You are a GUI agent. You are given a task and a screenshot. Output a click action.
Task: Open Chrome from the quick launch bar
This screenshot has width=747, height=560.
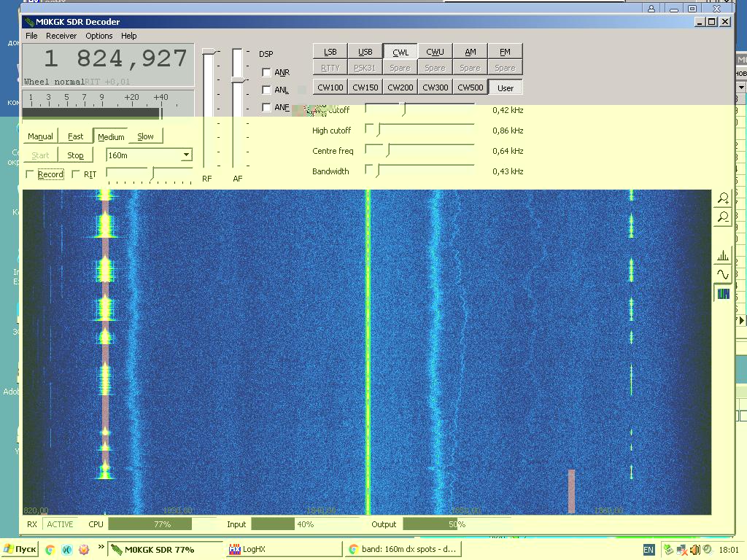point(50,550)
